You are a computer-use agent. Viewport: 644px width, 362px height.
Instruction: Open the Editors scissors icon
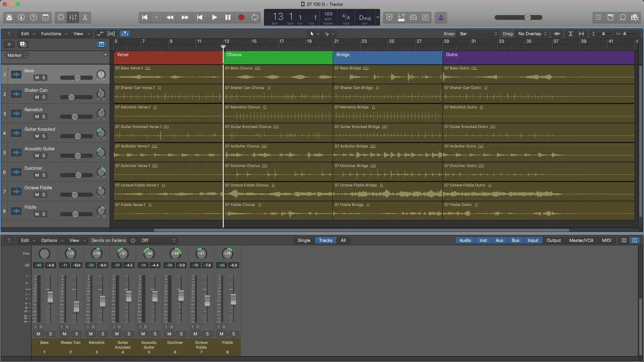coord(85,17)
